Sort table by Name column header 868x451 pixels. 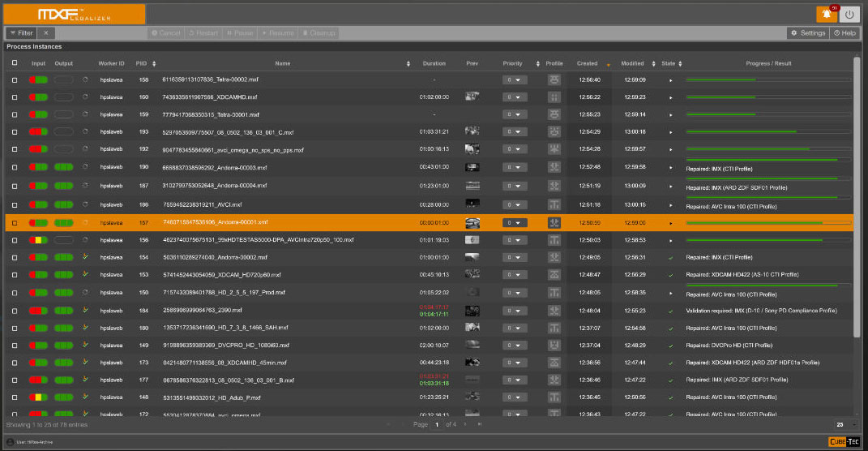click(283, 63)
